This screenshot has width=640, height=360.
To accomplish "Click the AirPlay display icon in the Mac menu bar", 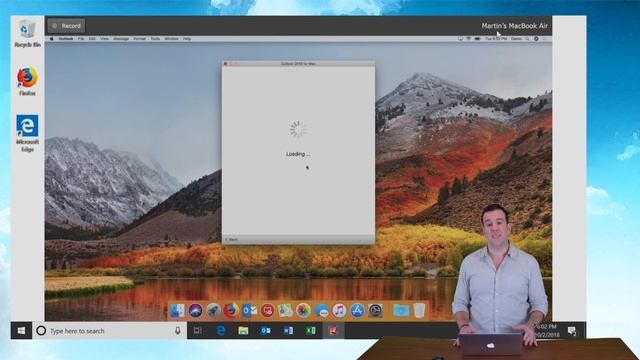I will click(460, 39).
